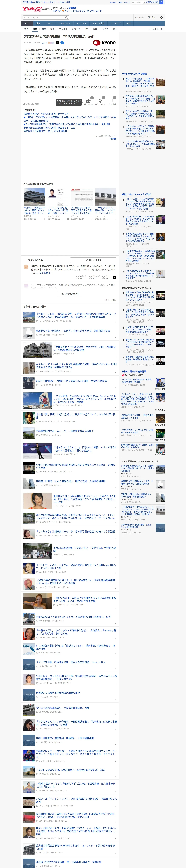Click the blue search button in header

[161, 2]
